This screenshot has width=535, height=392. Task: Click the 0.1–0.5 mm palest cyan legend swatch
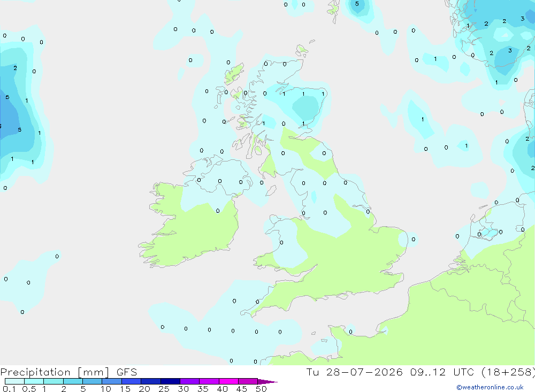(x=14, y=381)
